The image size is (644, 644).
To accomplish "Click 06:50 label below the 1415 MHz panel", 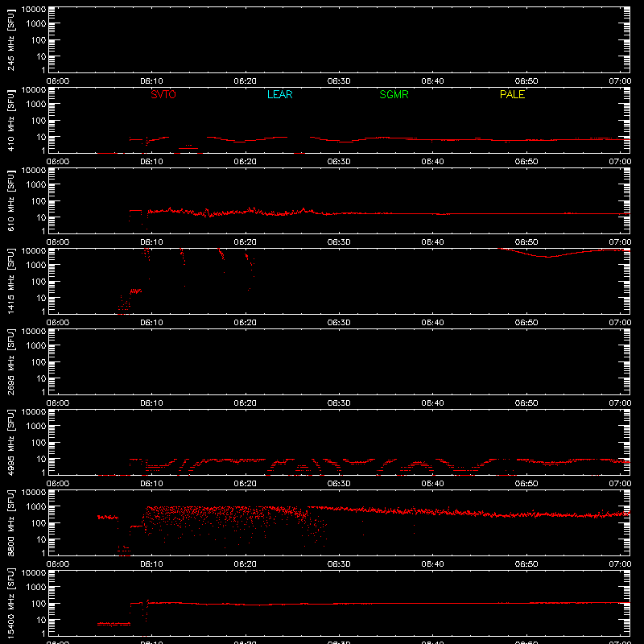I will point(526,323).
